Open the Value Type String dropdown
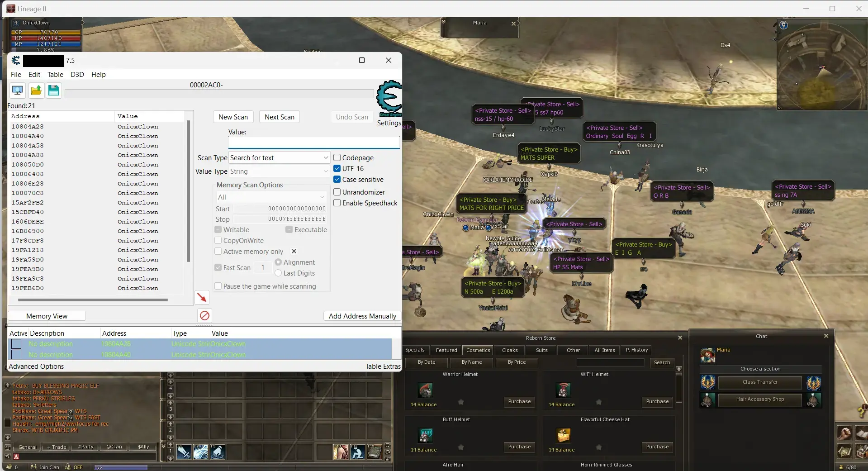Screen dimensions: 868x471 click(279, 171)
